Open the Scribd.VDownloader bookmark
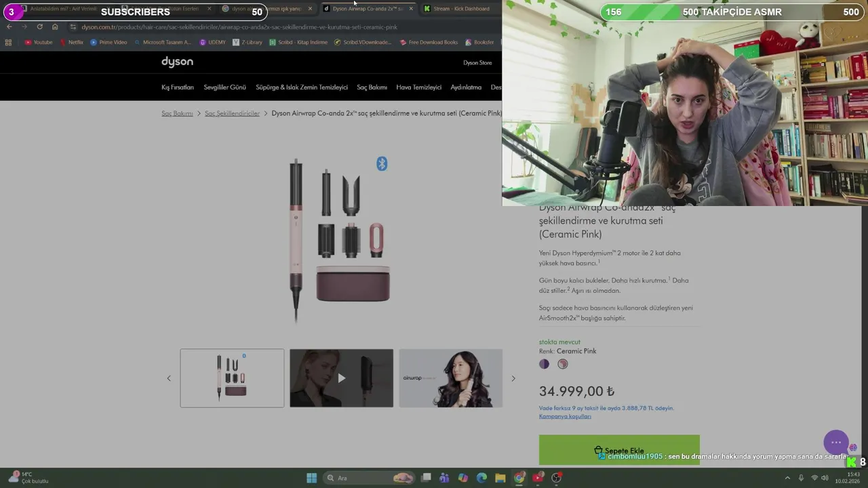This screenshot has height=488, width=868. 363,42
